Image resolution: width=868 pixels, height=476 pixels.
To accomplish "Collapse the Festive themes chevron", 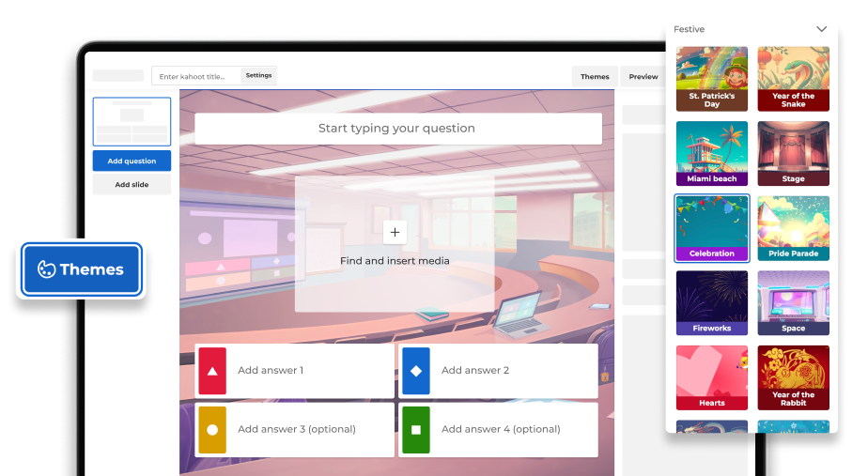I will [821, 29].
